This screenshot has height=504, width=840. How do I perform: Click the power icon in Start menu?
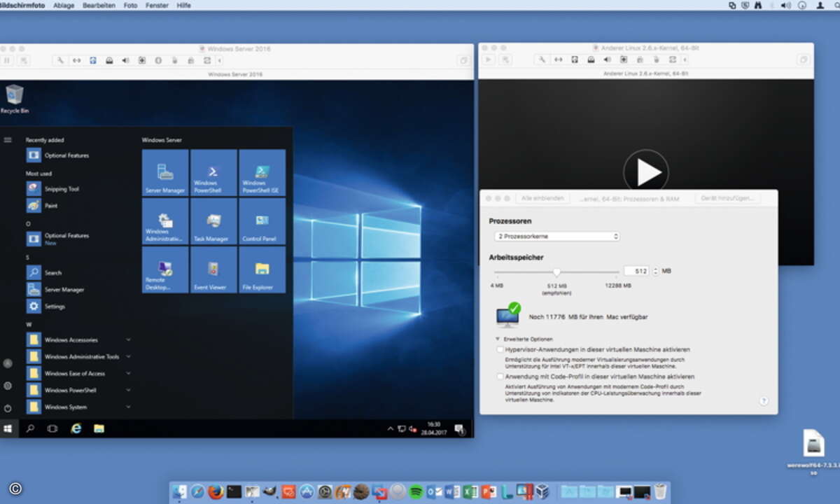(x=8, y=407)
